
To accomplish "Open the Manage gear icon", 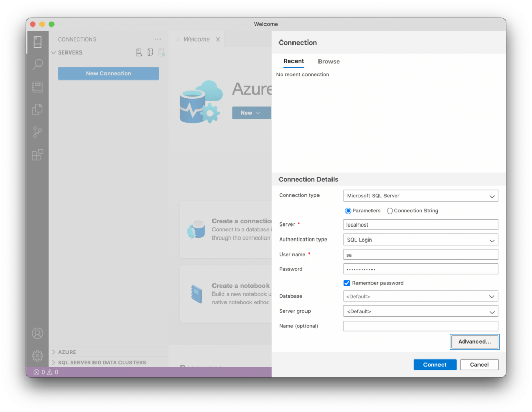I will [x=37, y=356].
